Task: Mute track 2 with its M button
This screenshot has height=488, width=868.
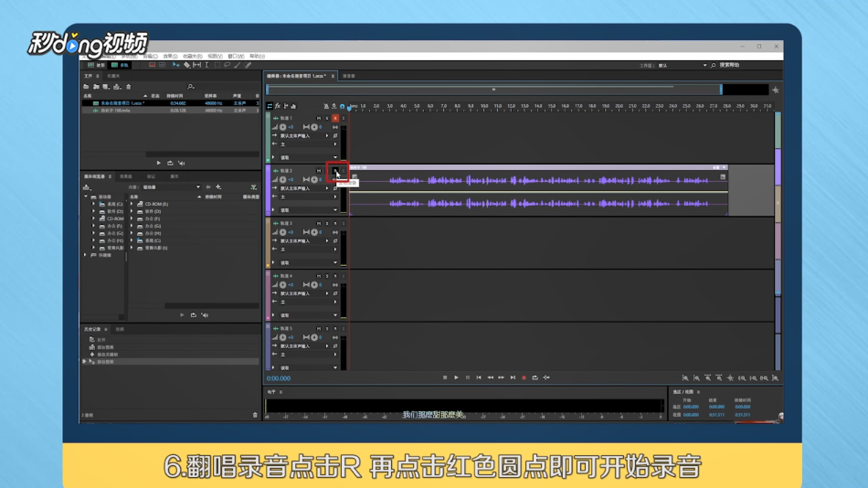Action: click(x=319, y=171)
